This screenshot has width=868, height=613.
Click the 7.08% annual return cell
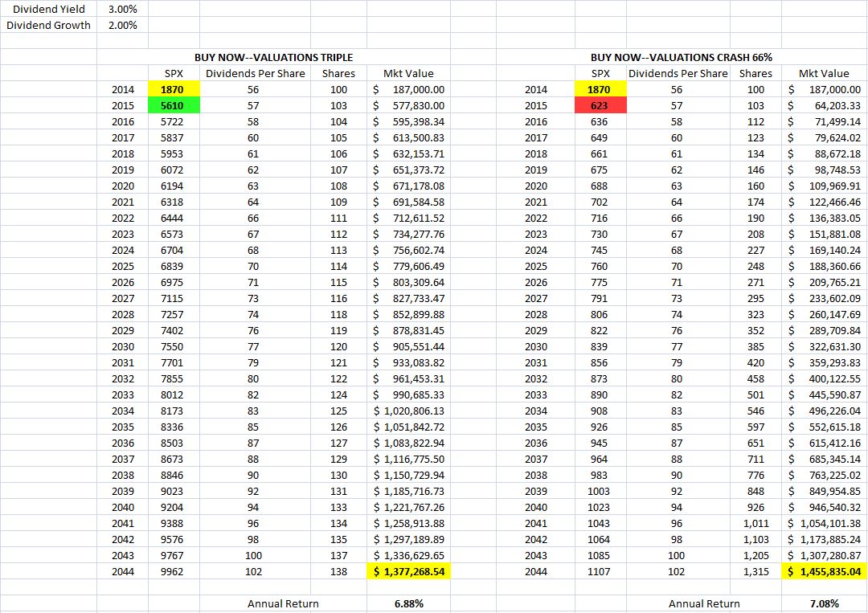[x=824, y=603]
